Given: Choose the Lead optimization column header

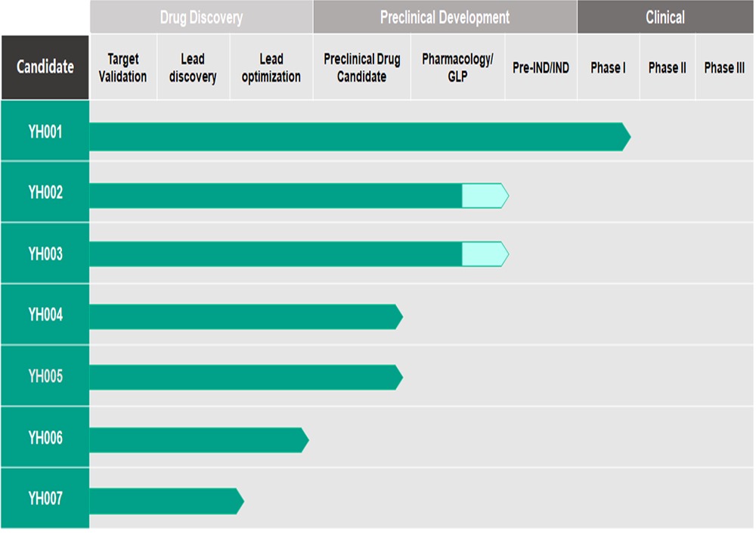Looking at the screenshot, I should pos(271,67).
